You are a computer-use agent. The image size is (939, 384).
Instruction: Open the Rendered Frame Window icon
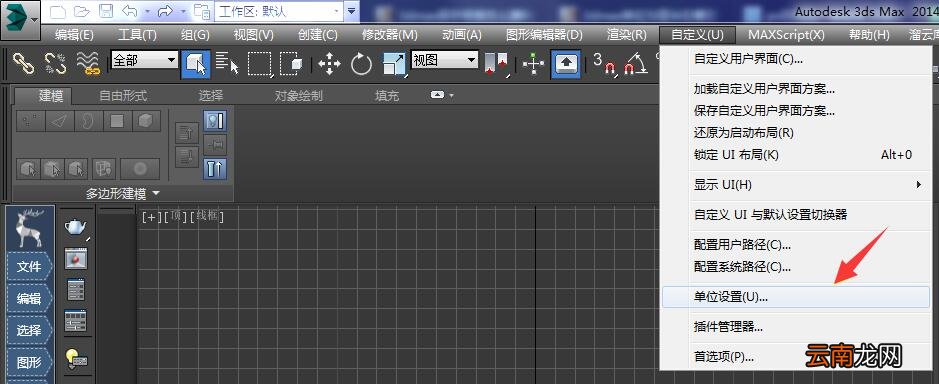pos(76,258)
